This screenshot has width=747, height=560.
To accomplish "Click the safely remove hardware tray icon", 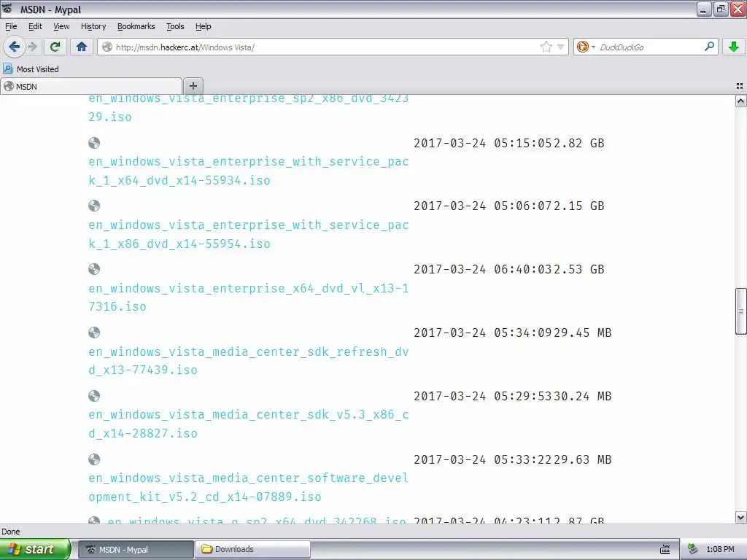I will [693, 550].
